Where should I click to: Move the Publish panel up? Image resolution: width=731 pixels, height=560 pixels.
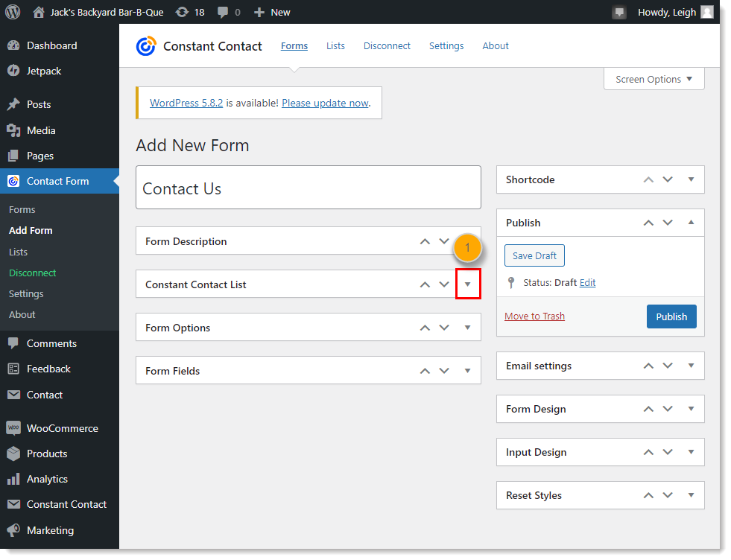tap(648, 223)
